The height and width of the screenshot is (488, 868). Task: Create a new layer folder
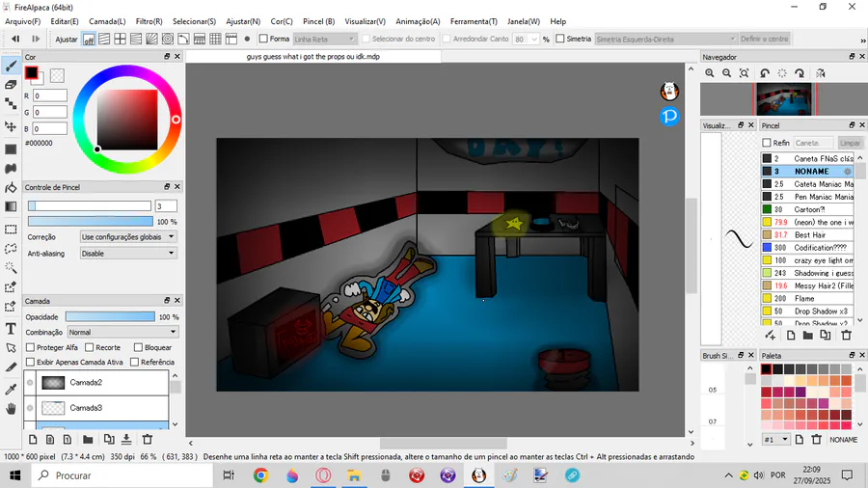pos(88,440)
